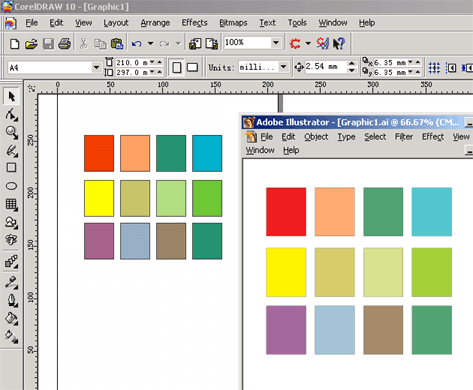473x390 pixels.
Task: Select the Graph Paper tool
Action: click(x=11, y=204)
